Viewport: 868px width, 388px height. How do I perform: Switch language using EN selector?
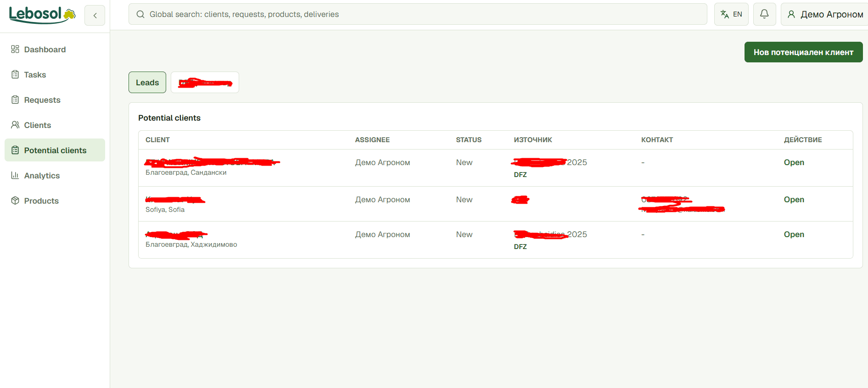(731, 14)
